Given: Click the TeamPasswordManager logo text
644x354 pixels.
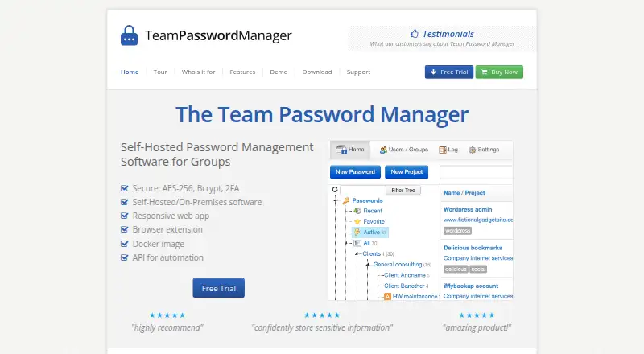Looking at the screenshot, I should [x=218, y=35].
